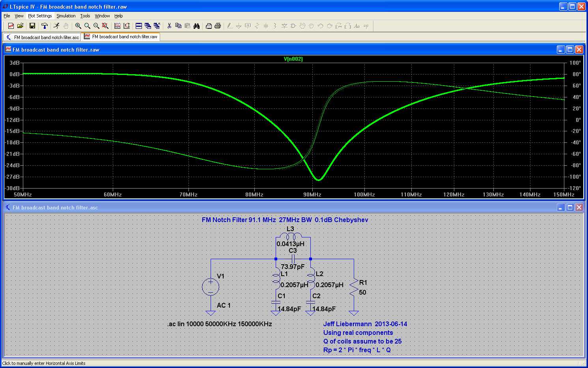The height and width of the screenshot is (368, 588).
Task: Open the Simulation menu
Action: (66, 16)
